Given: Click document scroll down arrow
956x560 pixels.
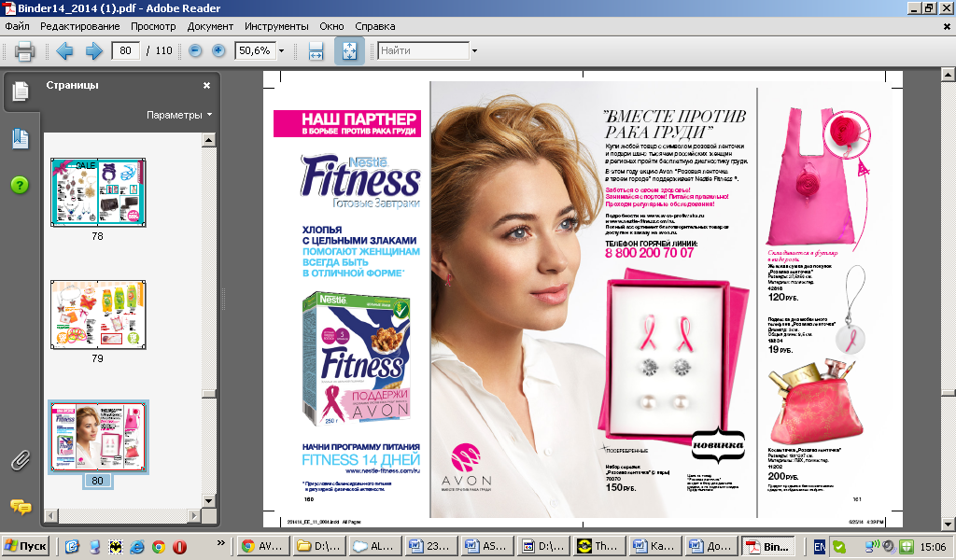Looking at the screenshot, I should coord(949,524).
